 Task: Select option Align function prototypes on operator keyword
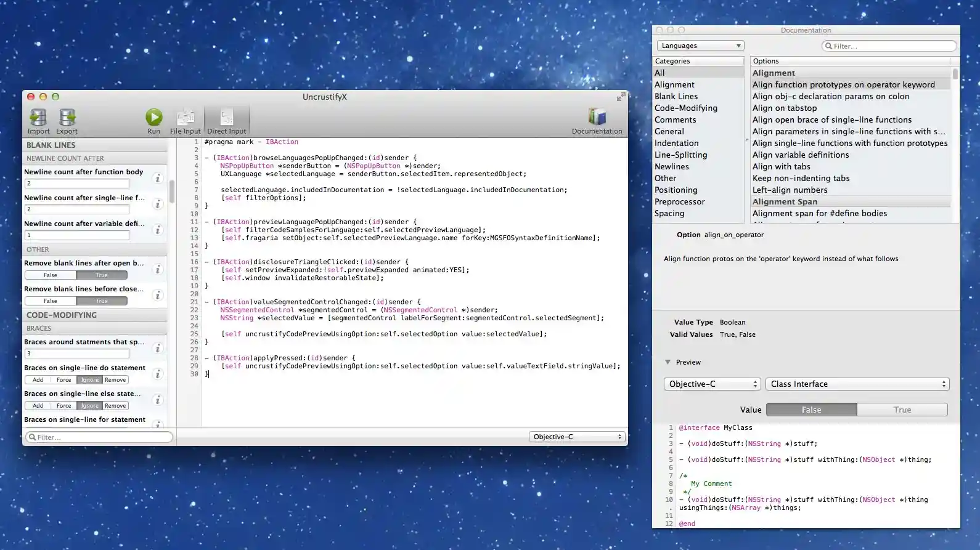click(851, 84)
